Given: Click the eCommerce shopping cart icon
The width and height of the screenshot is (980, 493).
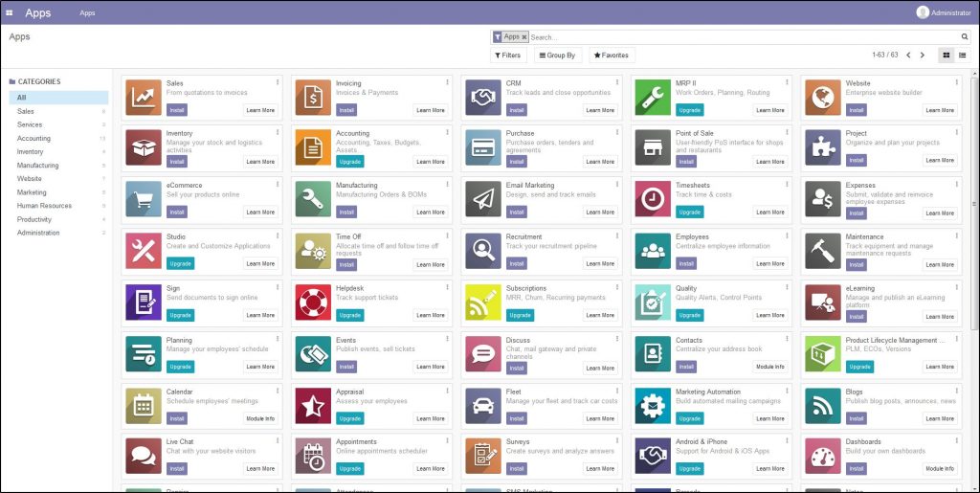Looking at the screenshot, I should [x=144, y=199].
